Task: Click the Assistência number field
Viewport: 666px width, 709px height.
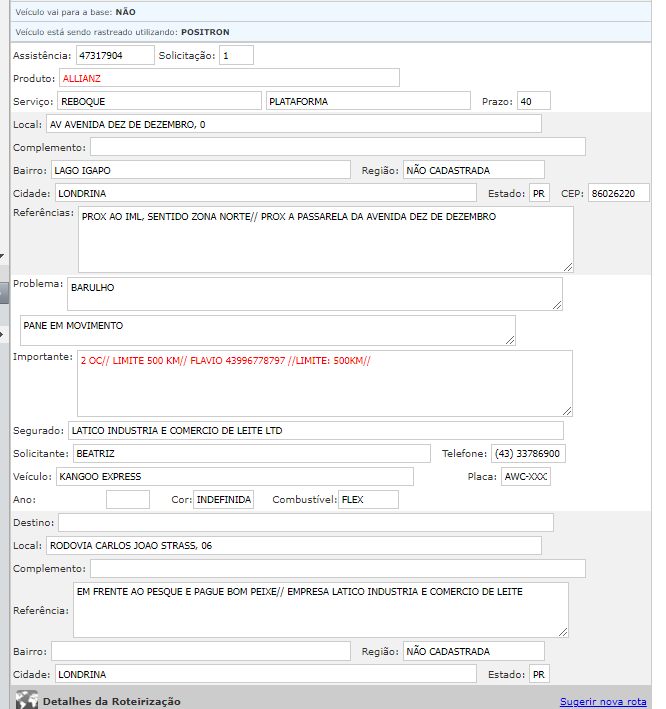Action: 115,55
